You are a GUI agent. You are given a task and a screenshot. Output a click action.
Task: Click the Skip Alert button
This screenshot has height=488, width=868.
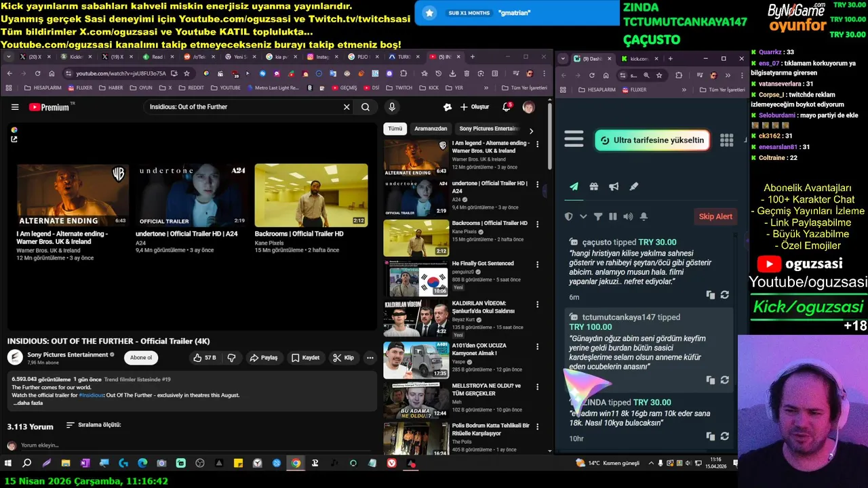715,217
